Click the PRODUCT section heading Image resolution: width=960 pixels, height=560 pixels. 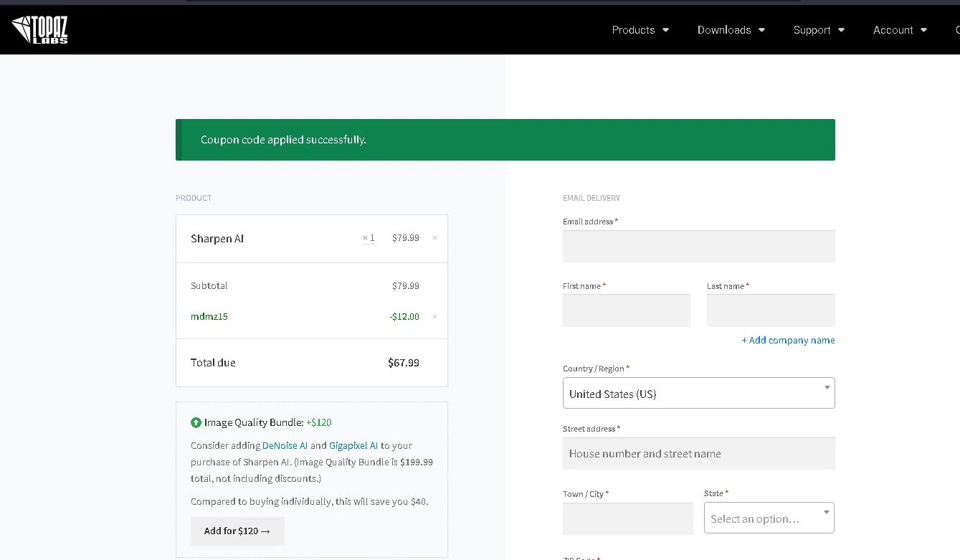(194, 198)
